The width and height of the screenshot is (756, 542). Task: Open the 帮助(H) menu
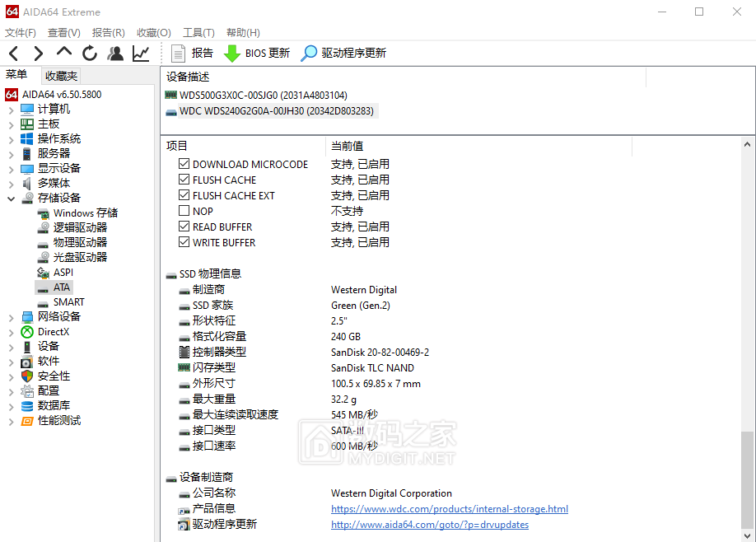243,32
